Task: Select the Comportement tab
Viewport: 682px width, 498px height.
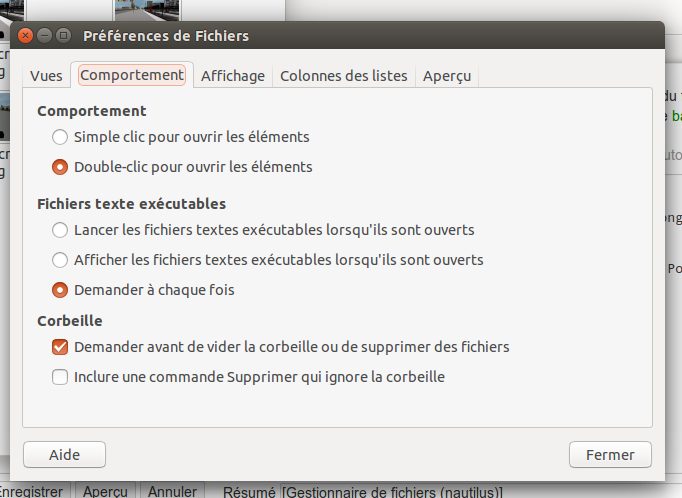Action: pos(132,75)
